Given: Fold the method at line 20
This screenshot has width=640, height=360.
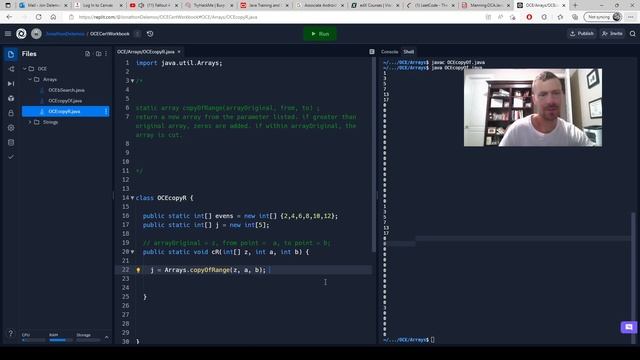Looking at the screenshot, I should click(x=132, y=252).
